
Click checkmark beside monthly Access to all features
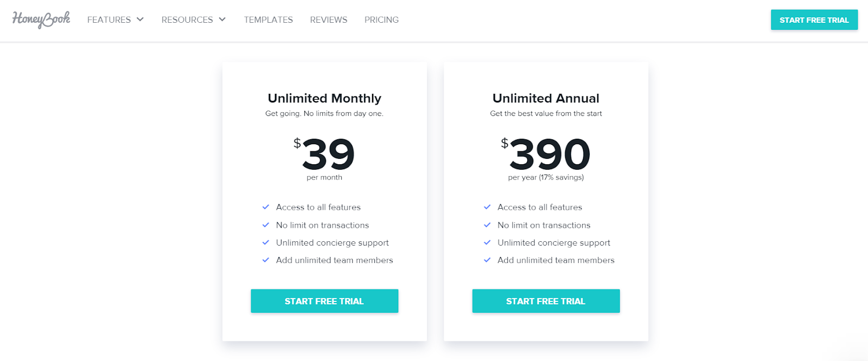click(266, 207)
